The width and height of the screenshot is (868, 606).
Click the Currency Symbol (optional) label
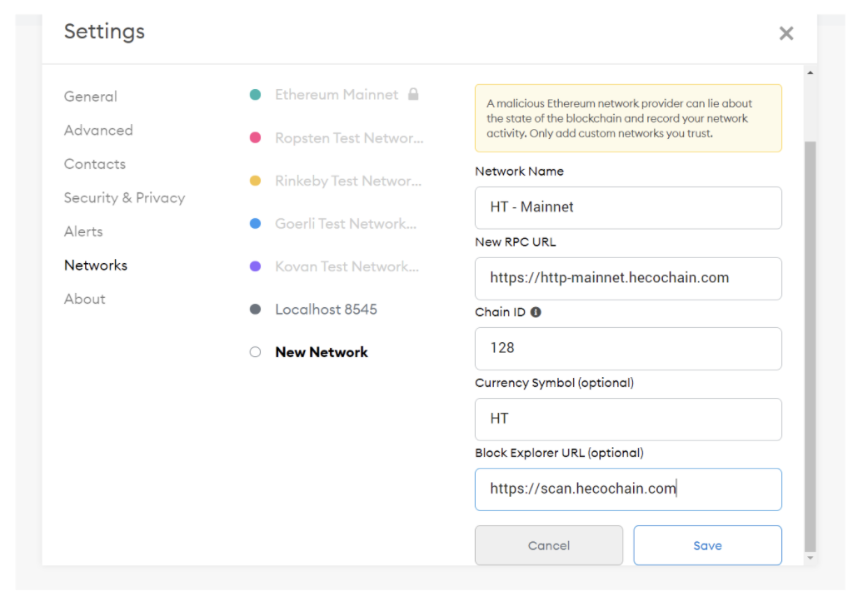click(554, 383)
